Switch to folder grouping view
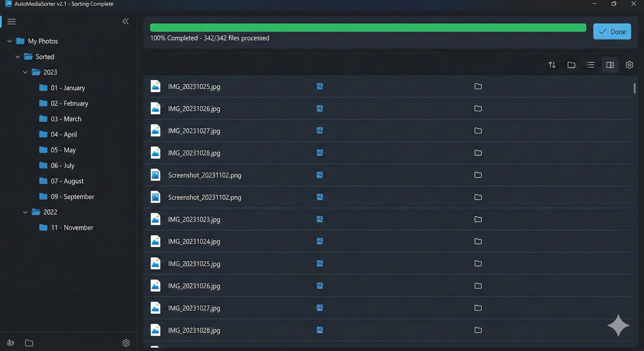The width and height of the screenshot is (644, 351). click(572, 65)
